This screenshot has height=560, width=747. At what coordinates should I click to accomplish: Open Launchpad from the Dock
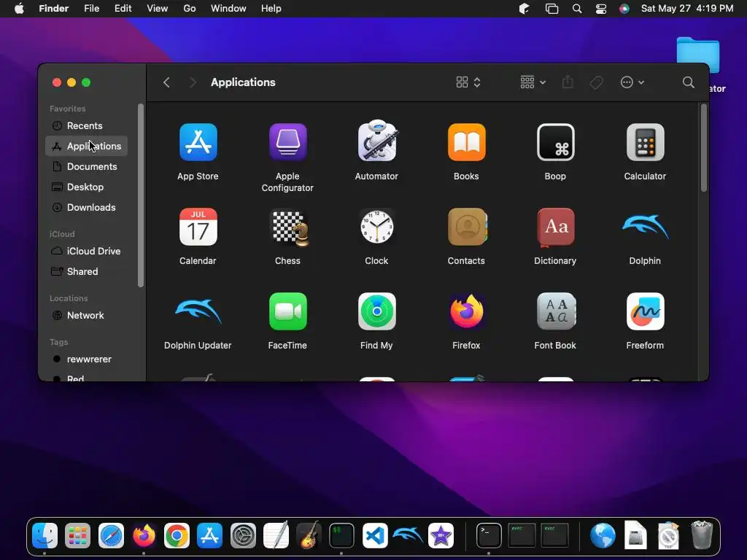pos(77,536)
